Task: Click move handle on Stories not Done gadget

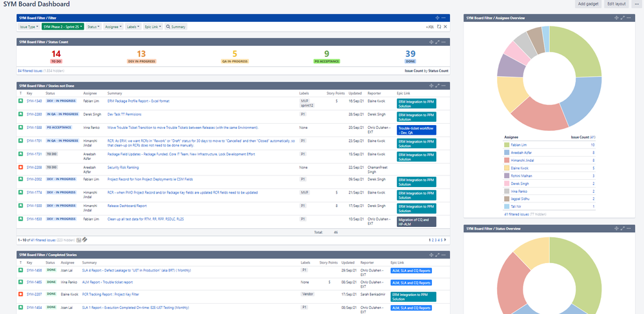Action: coord(431,86)
